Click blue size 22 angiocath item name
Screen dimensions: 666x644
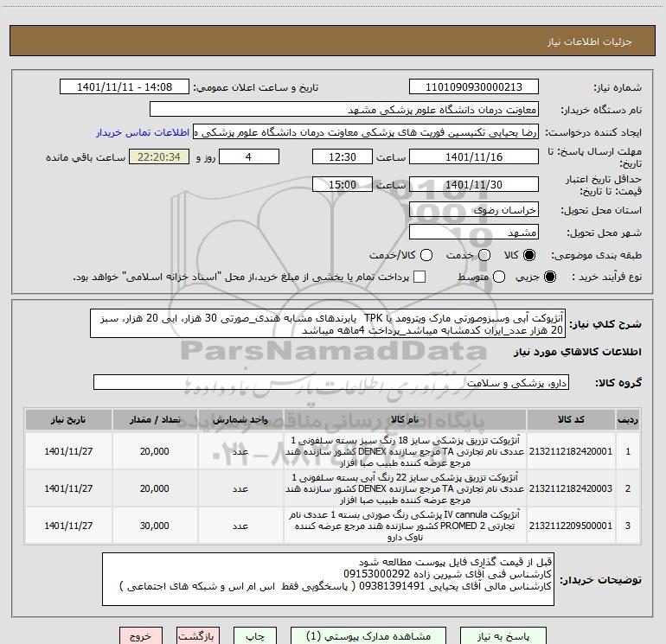coord(405,488)
